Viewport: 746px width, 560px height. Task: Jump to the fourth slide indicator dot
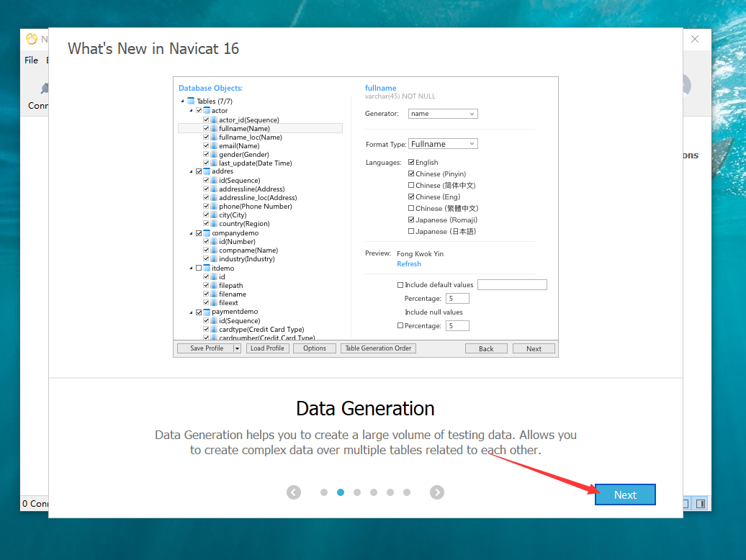pyautogui.click(x=374, y=492)
